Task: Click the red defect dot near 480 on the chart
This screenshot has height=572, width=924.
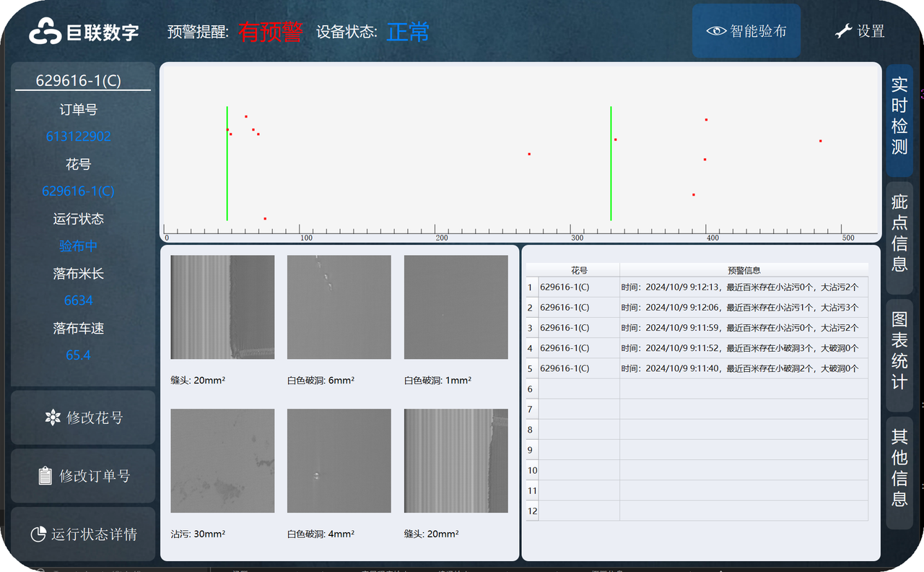Action: pyautogui.click(x=821, y=141)
